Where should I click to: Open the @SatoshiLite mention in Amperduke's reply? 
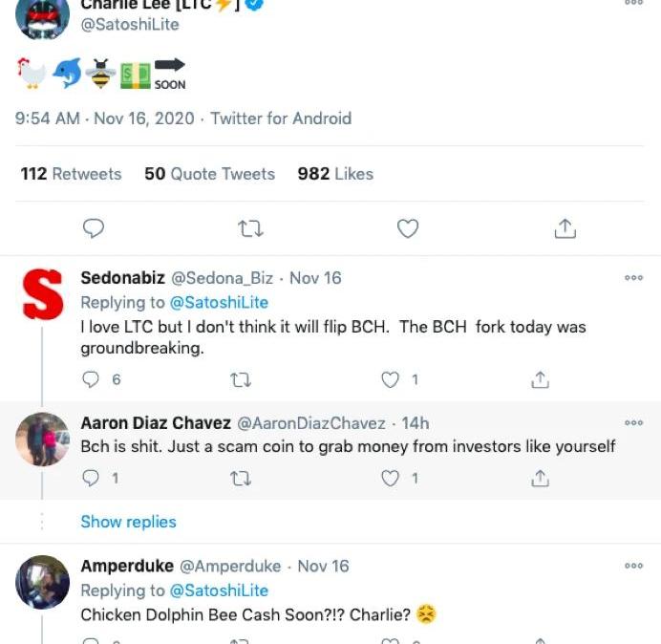[x=219, y=590]
